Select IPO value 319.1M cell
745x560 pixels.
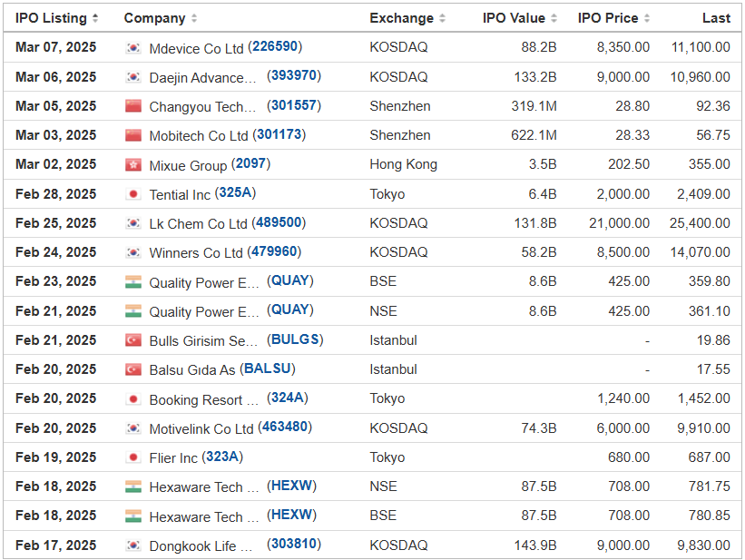pos(534,106)
